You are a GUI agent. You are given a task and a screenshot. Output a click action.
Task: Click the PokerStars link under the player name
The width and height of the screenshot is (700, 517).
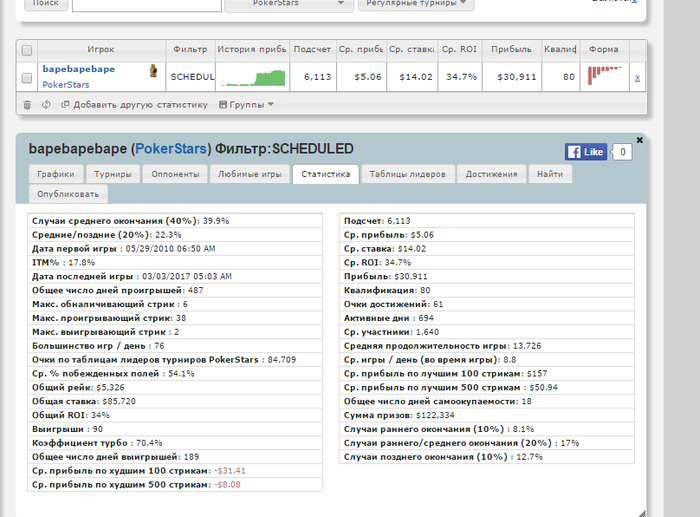click(x=66, y=84)
